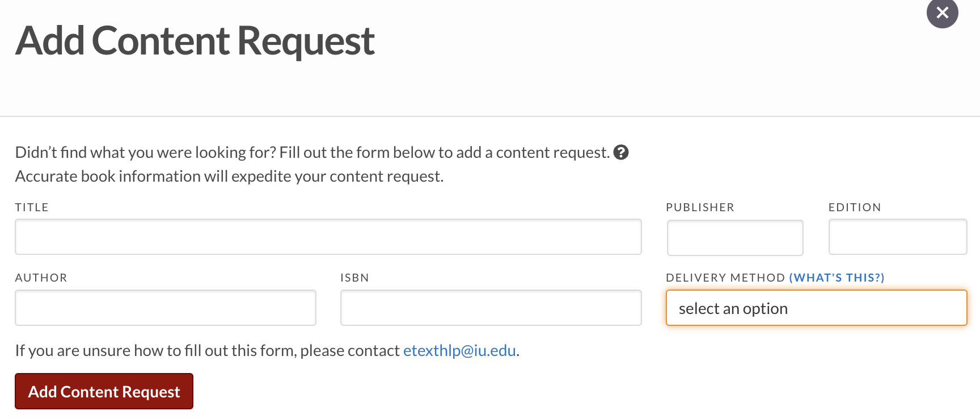Click the "Accurate book information" instruction text
The width and height of the screenshot is (980, 419).
coord(229,176)
